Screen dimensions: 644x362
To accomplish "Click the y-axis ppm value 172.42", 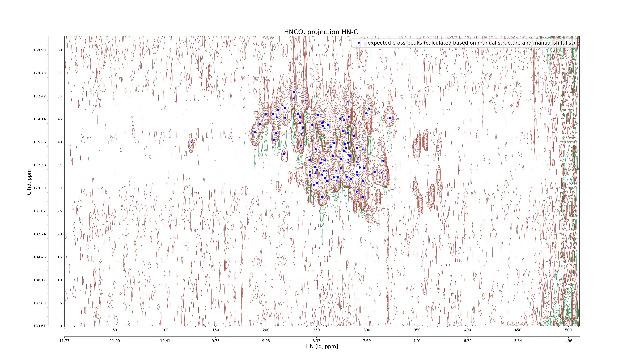I will [40, 96].
